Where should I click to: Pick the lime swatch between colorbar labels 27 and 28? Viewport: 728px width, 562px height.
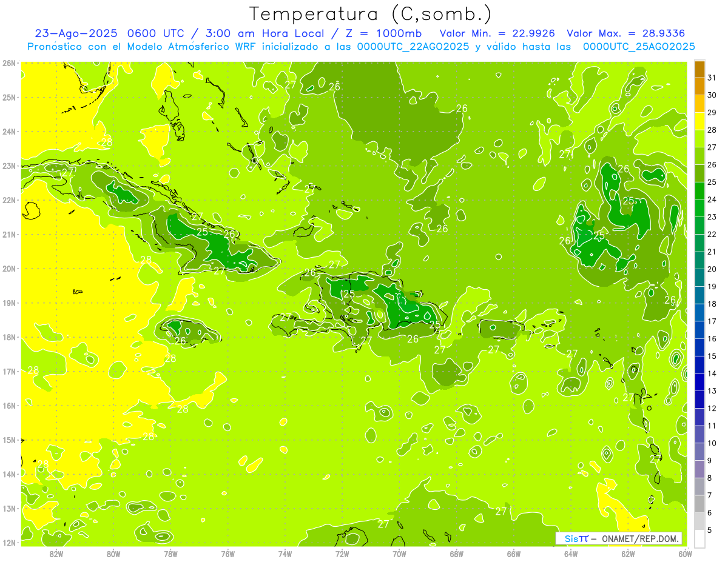(x=699, y=138)
